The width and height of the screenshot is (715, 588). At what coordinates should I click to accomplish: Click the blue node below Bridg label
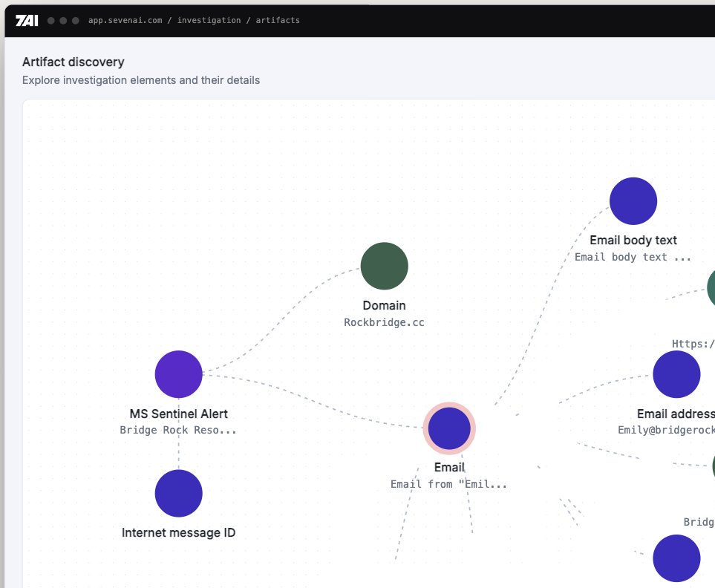(676, 558)
